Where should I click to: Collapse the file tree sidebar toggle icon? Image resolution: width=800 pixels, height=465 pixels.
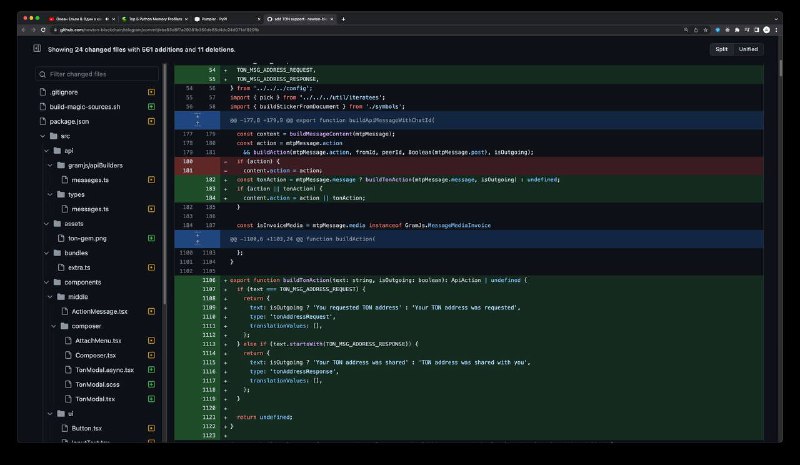37,48
